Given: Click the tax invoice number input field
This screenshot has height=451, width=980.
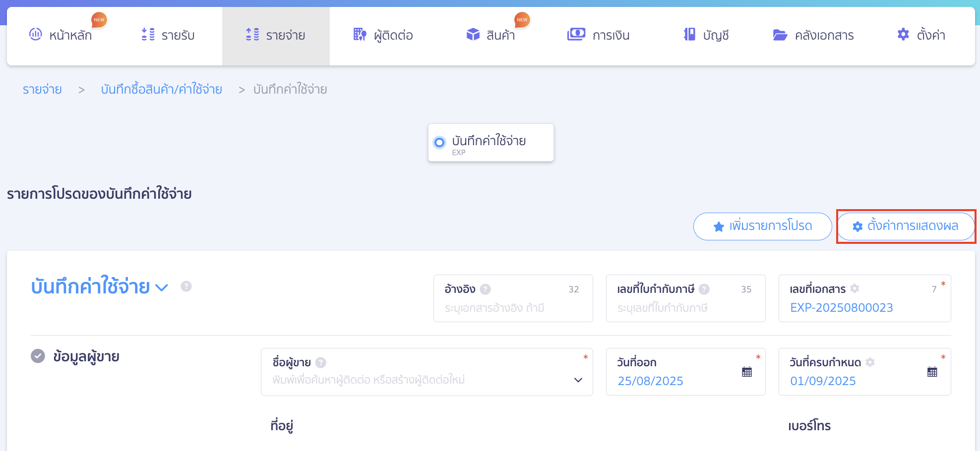Looking at the screenshot, I should (686, 298).
